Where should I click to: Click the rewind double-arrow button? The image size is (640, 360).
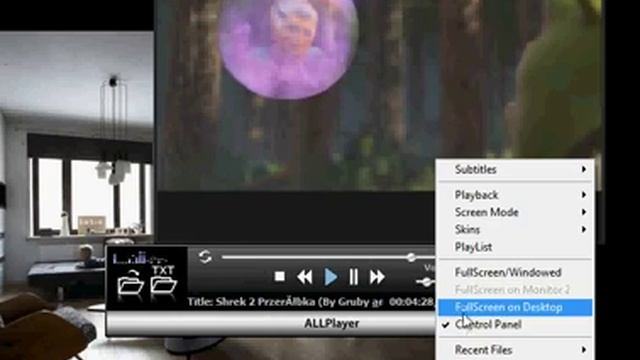(304, 277)
